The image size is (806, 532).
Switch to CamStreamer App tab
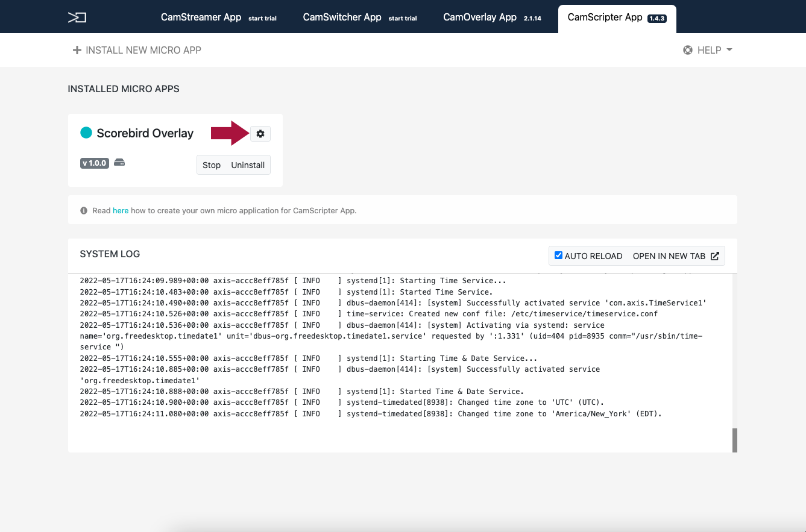click(x=218, y=17)
